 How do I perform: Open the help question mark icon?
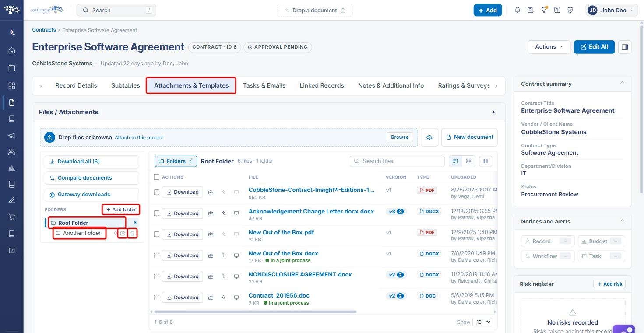tap(557, 10)
